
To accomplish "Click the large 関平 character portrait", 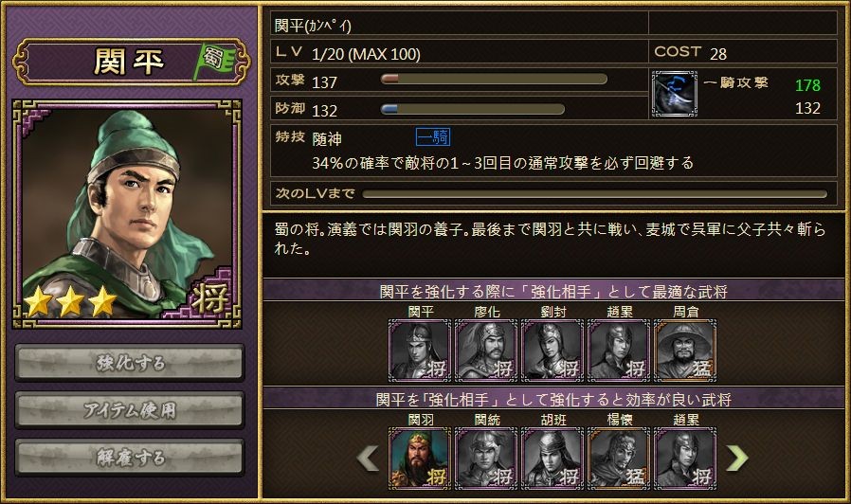I will 127,214.
